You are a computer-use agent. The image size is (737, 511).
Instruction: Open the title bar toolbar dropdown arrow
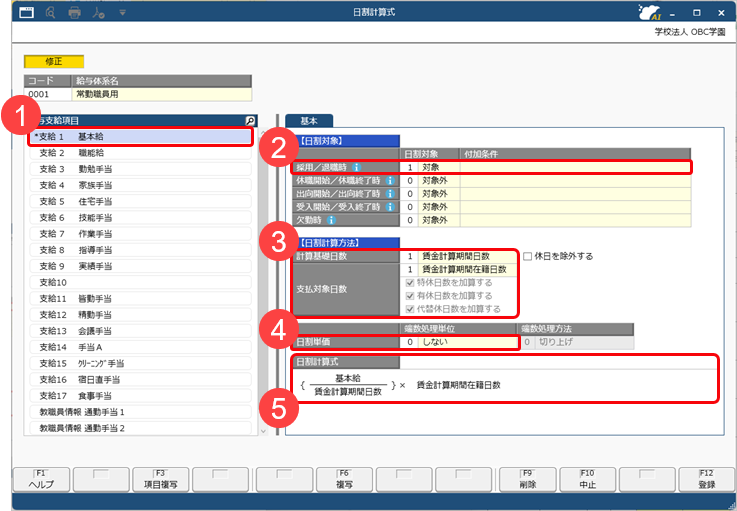122,13
